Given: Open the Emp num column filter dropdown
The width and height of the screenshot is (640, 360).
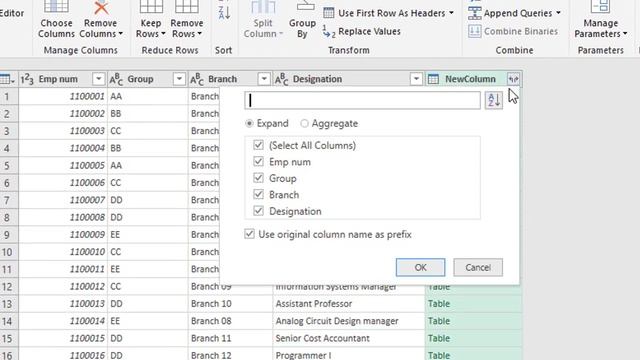Looking at the screenshot, I should (98, 79).
